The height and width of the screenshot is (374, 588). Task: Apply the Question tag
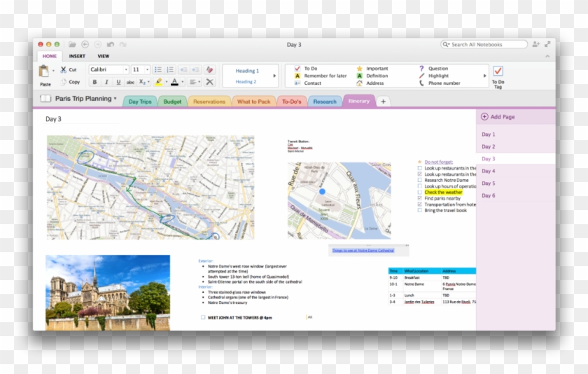click(x=433, y=69)
